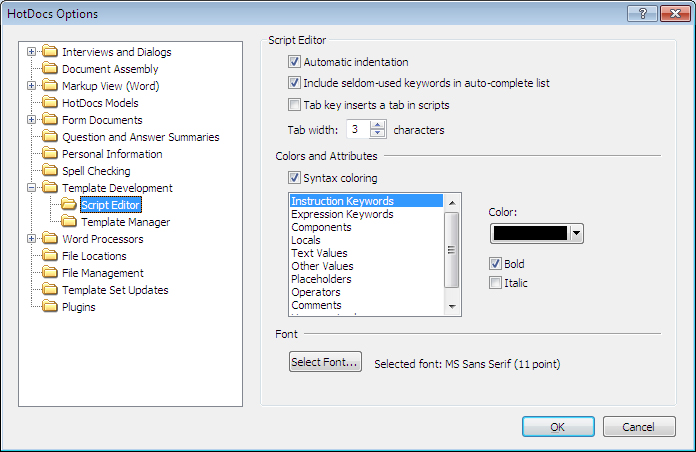The image size is (696, 452).
Task: Select Personal Information in the options tree
Action: 112,154
